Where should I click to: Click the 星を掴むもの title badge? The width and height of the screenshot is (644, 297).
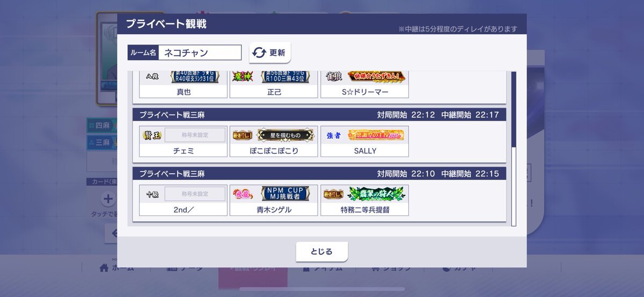coord(285,135)
